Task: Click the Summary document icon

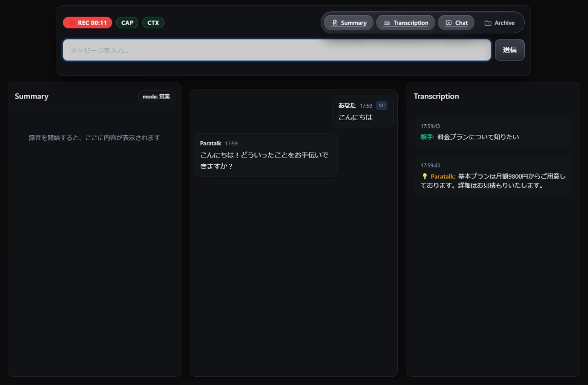Action: coord(335,22)
